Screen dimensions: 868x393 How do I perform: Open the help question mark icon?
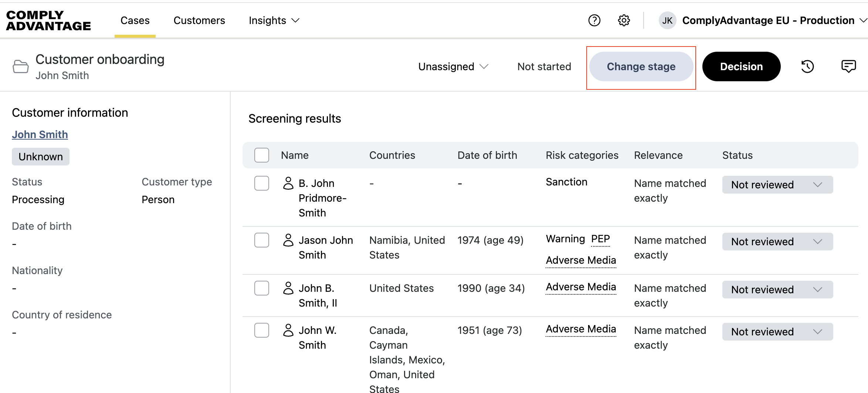pyautogui.click(x=594, y=20)
